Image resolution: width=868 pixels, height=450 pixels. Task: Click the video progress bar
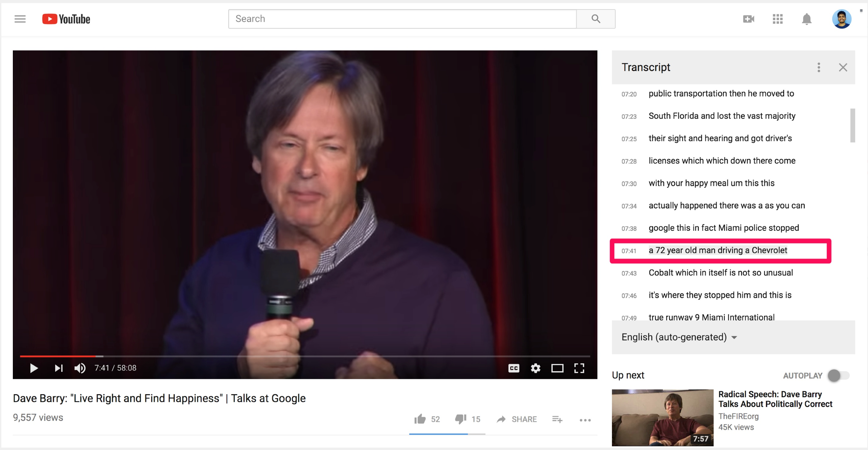[x=304, y=356]
